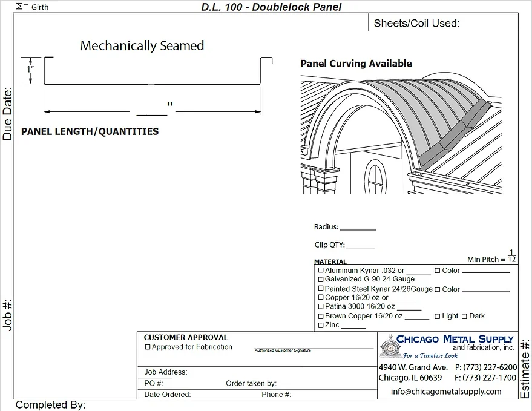Click the Chicago, IL 60639 text
Image resolution: width=532 pixels, height=411 pixels.
410,378
